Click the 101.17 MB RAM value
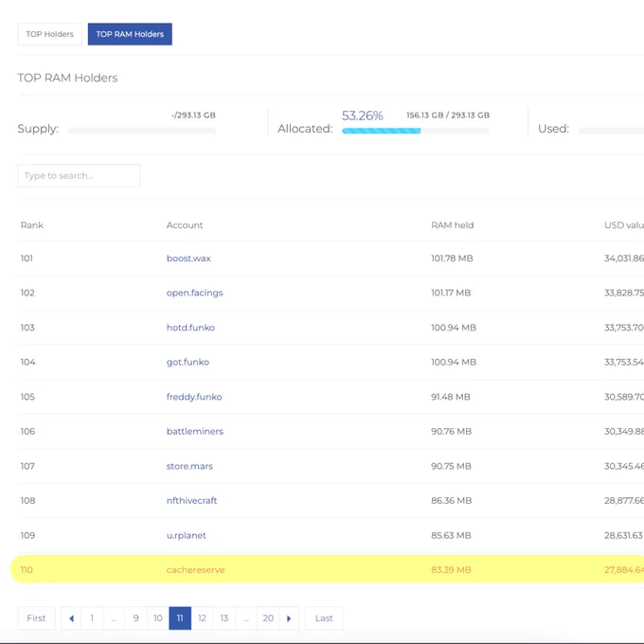 pos(451,293)
